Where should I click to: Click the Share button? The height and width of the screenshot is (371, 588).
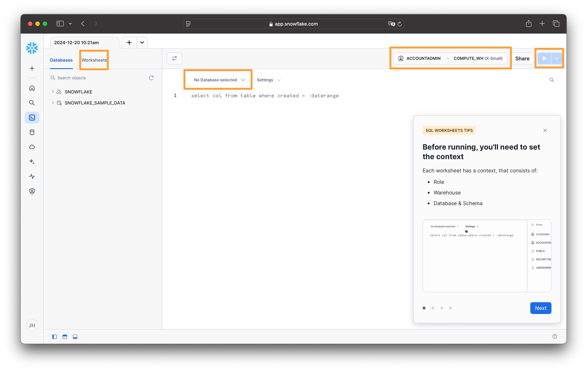tap(522, 58)
